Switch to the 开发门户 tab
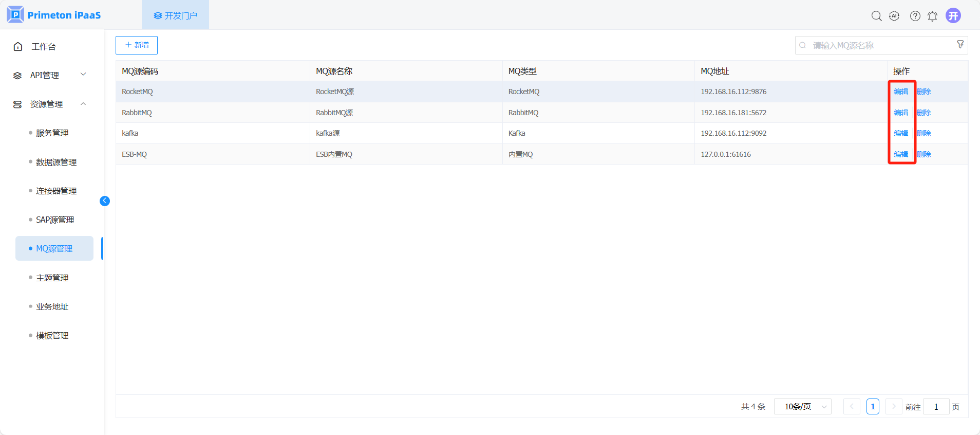Image resolution: width=980 pixels, height=435 pixels. click(x=175, y=15)
